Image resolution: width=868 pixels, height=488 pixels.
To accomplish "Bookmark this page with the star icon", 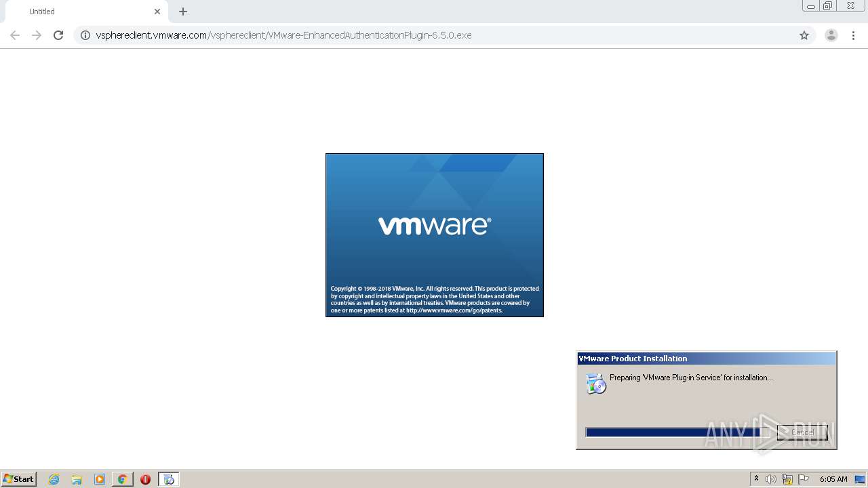I will pos(804,35).
